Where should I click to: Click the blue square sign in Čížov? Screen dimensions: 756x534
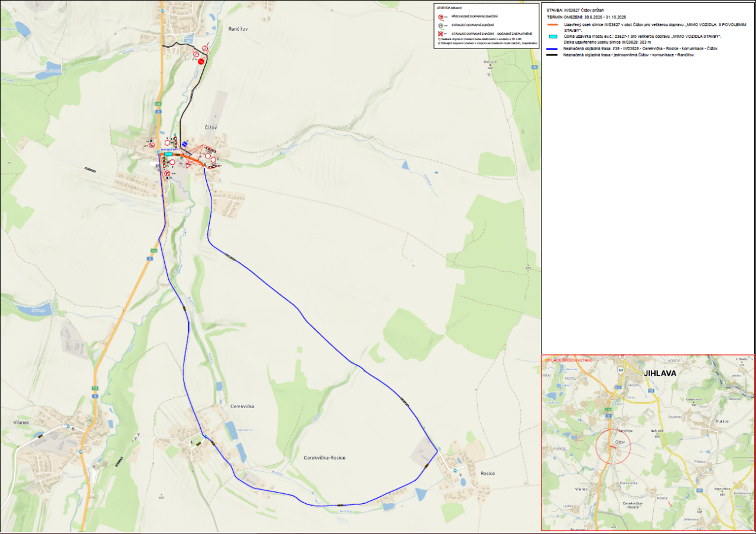pyautogui.click(x=185, y=144)
